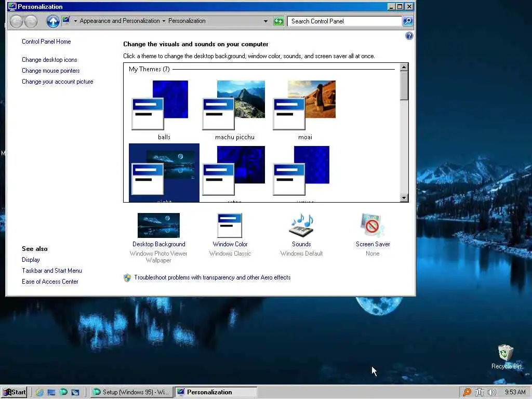Launch Internet Explorer from quick launch

click(39, 392)
